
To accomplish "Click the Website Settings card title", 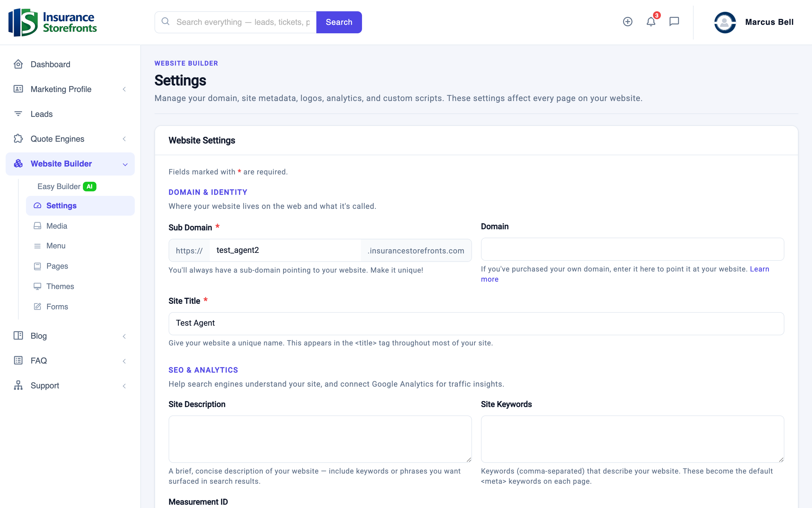I will tap(202, 141).
